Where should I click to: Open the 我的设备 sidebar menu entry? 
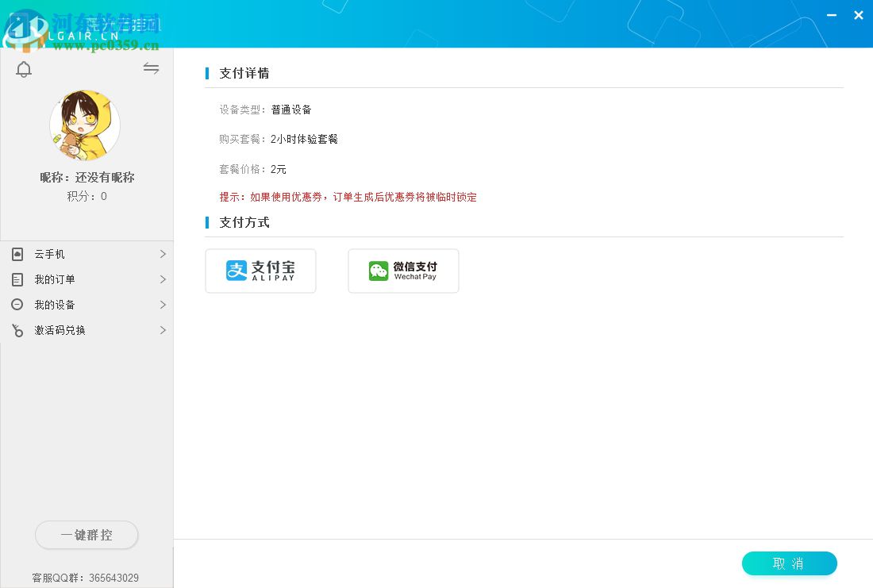tap(56, 305)
